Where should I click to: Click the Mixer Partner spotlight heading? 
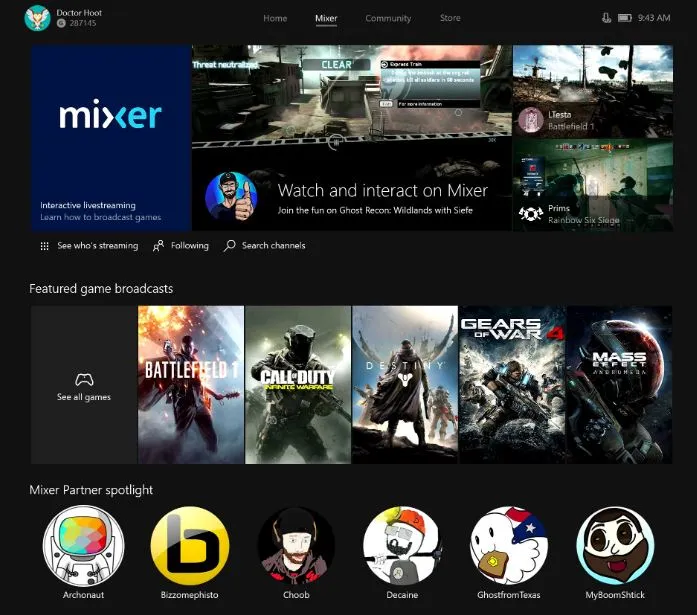click(91, 490)
